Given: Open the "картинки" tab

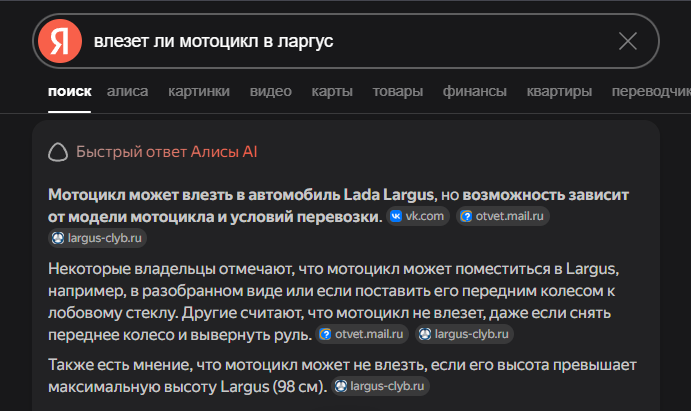Looking at the screenshot, I should pyautogui.click(x=199, y=91).
